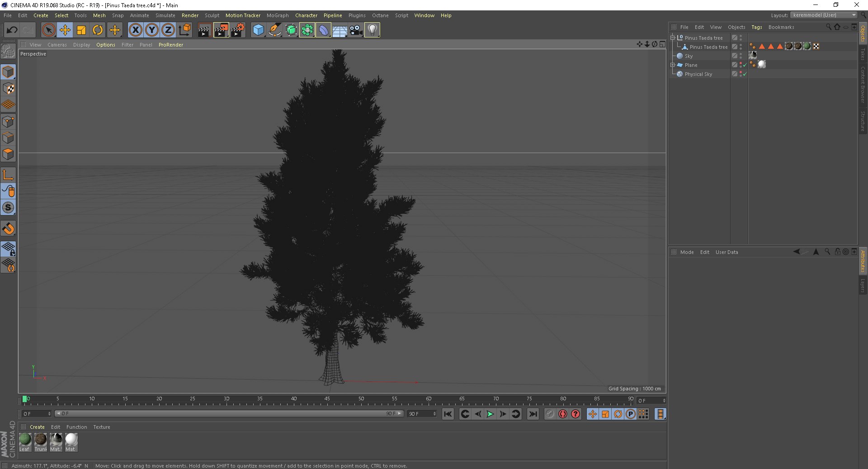Click the Floor environment object icon
Screen dimensions: 868x469
pyautogui.click(x=340, y=30)
